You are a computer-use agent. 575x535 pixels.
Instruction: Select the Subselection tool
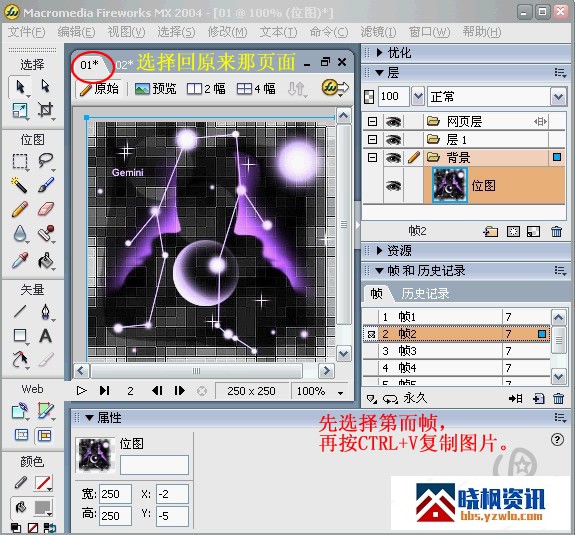(x=45, y=86)
